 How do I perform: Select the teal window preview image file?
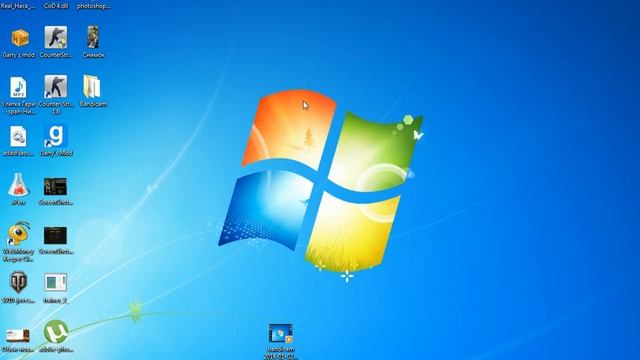(x=56, y=282)
